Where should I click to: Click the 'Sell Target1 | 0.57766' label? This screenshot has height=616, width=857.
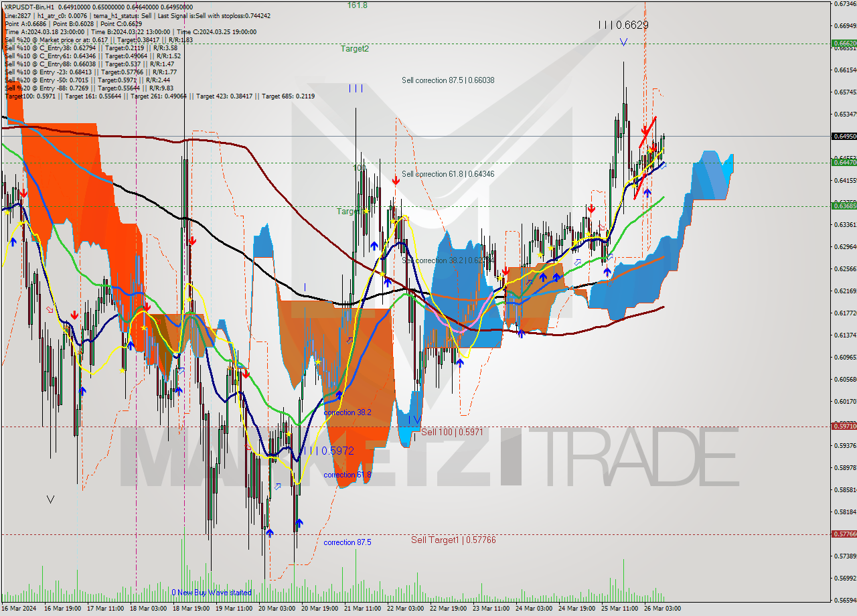coord(453,540)
